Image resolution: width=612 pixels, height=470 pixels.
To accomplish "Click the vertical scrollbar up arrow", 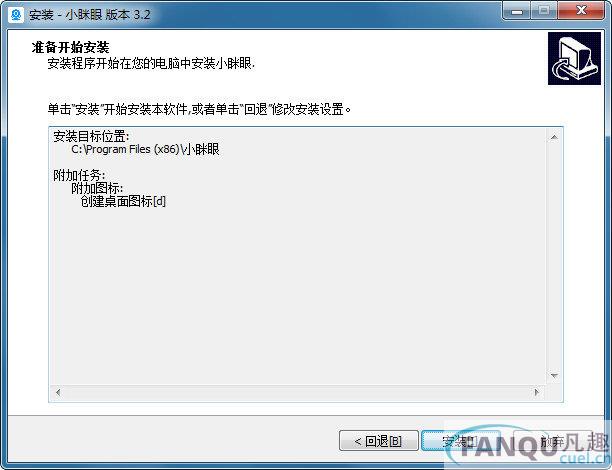I will click(x=554, y=137).
